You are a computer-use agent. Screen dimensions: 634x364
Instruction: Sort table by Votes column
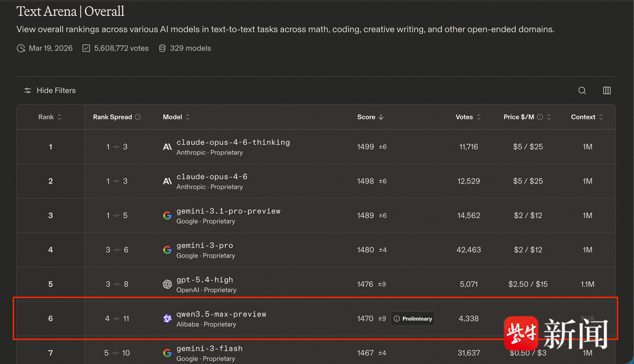[468, 117]
